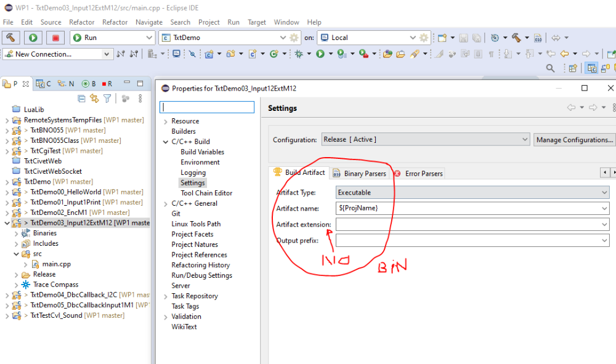Click the hammer Build button in launch bar
The width and height of the screenshot is (616, 364).
[x=11, y=38]
